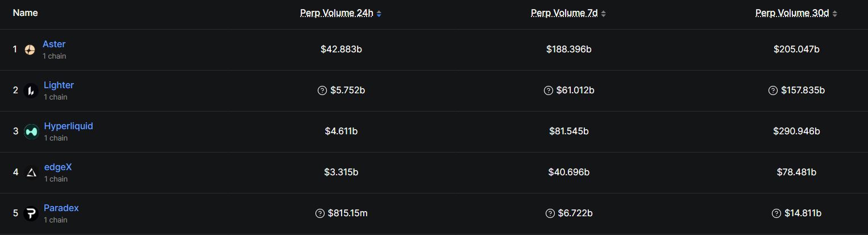Image resolution: width=868 pixels, height=235 pixels.
Task: Click the Paradex protocol logo icon
Action: pyautogui.click(x=31, y=213)
